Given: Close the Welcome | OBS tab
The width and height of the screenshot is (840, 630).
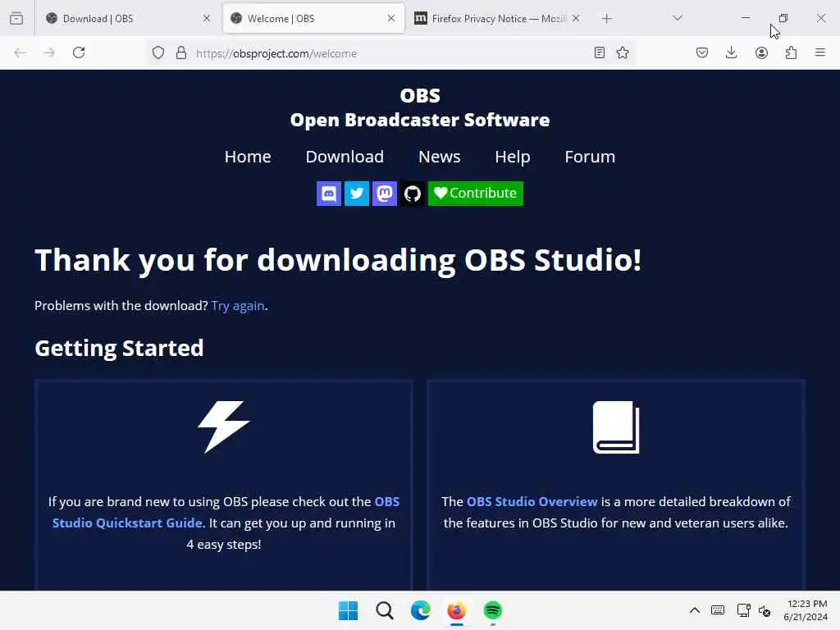Looking at the screenshot, I should [x=391, y=18].
